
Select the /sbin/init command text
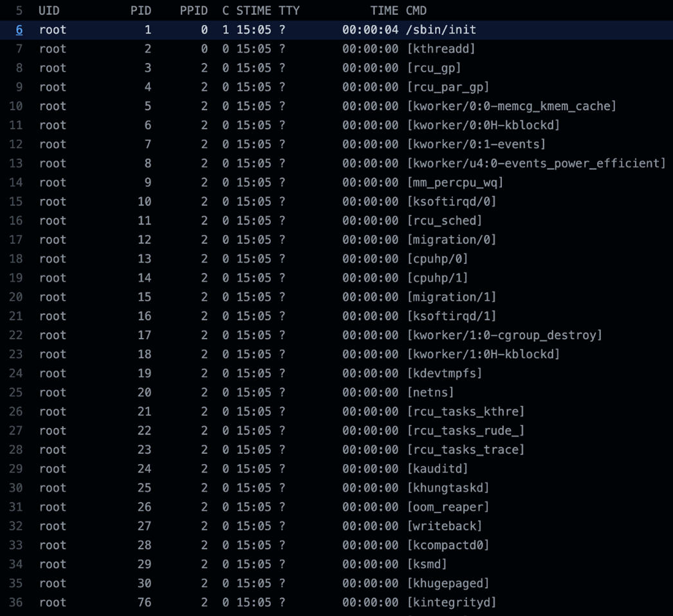pos(441,30)
